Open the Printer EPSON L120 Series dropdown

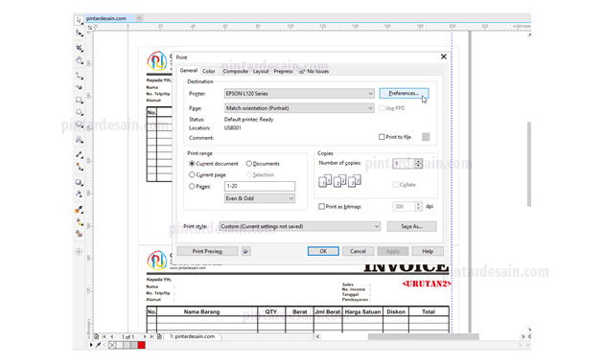(299, 94)
